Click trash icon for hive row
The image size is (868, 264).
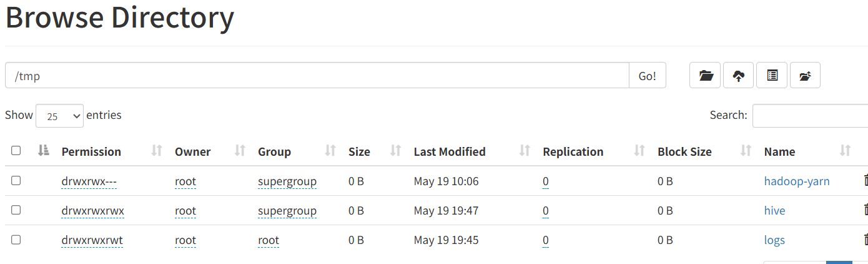866,210
